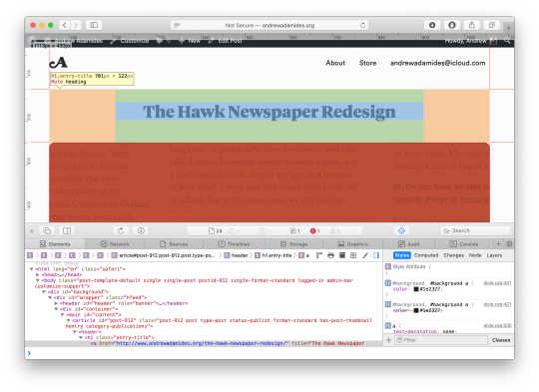The height and width of the screenshot is (392, 539).
Task: Switch to the Console tab
Action: tap(464, 244)
